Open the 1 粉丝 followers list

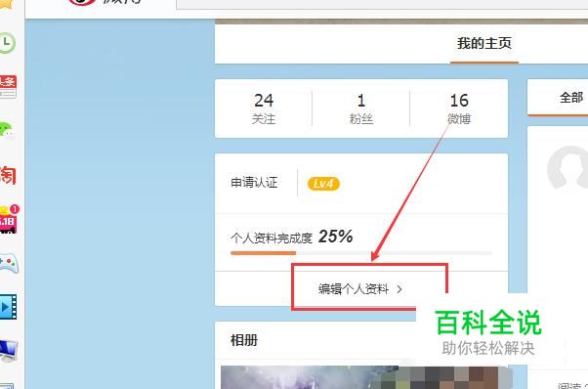[361, 108]
